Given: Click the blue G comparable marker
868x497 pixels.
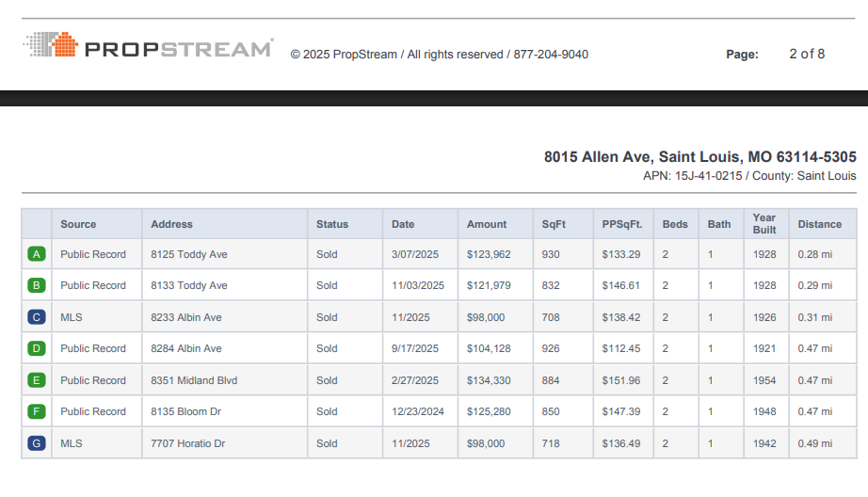Looking at the screenshot, I should click(x=37, y=443).
